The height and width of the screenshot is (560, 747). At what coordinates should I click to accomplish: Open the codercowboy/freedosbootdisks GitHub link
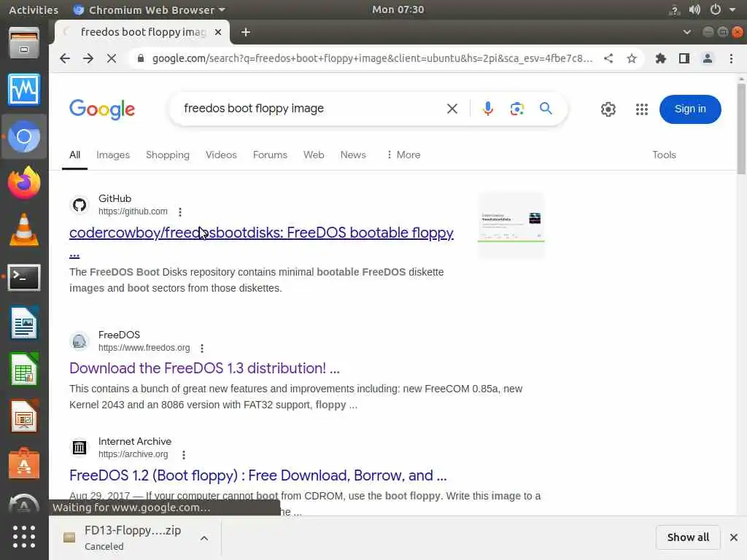point(261,233)
